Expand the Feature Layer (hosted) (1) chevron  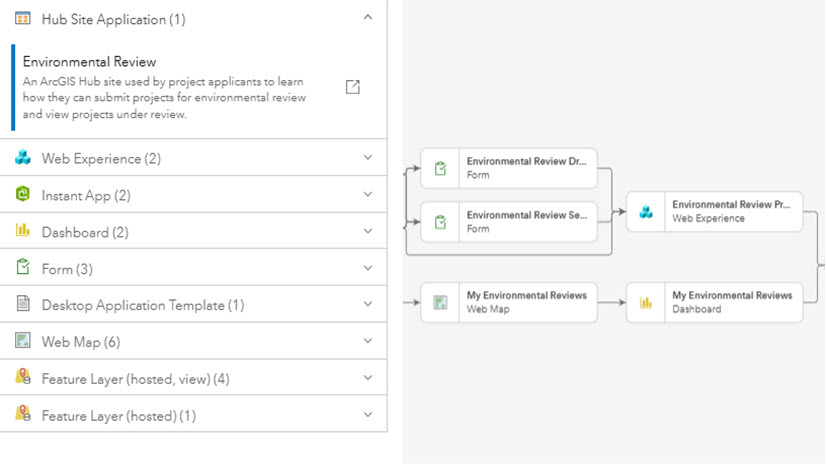point(368,415)
